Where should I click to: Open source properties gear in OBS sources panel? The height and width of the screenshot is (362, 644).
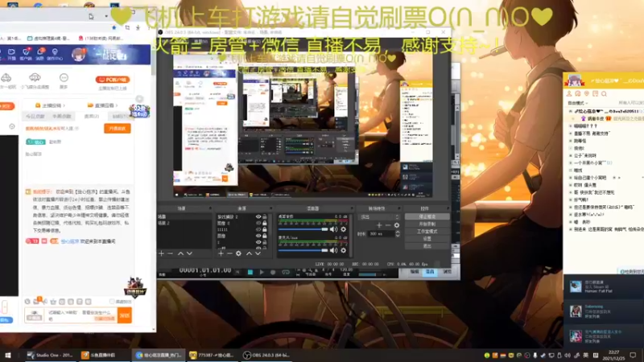point(238,253)
